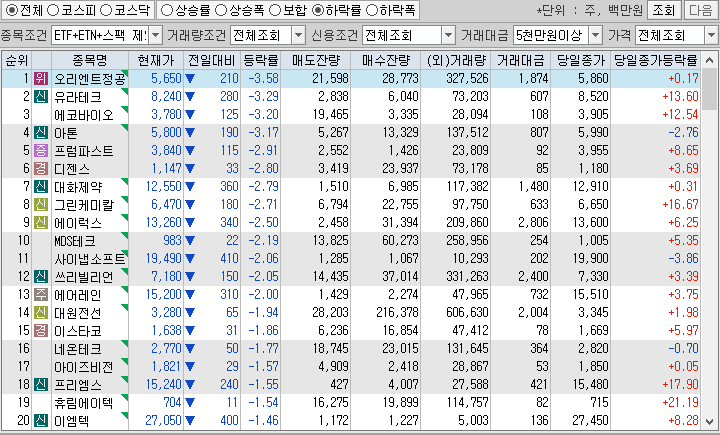Click the down arrow in 아이즈비전 row
Screen dimensions: 720x435
[x=190, y=367]
